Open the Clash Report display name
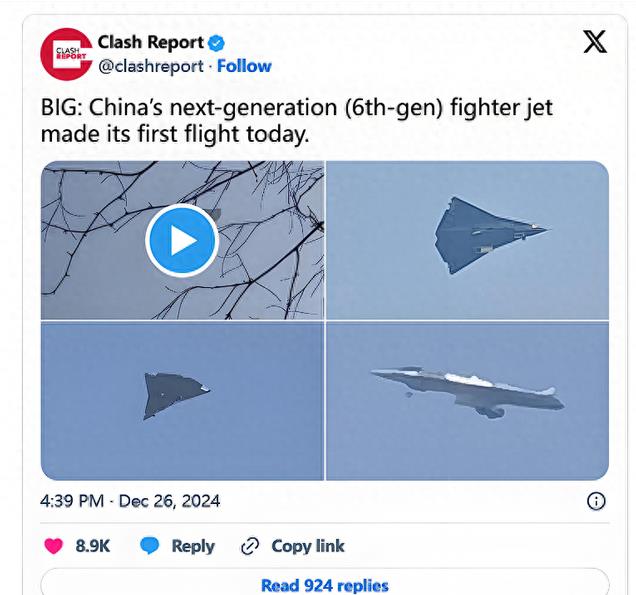Screen dimensions: 636x595 [150, 42]
